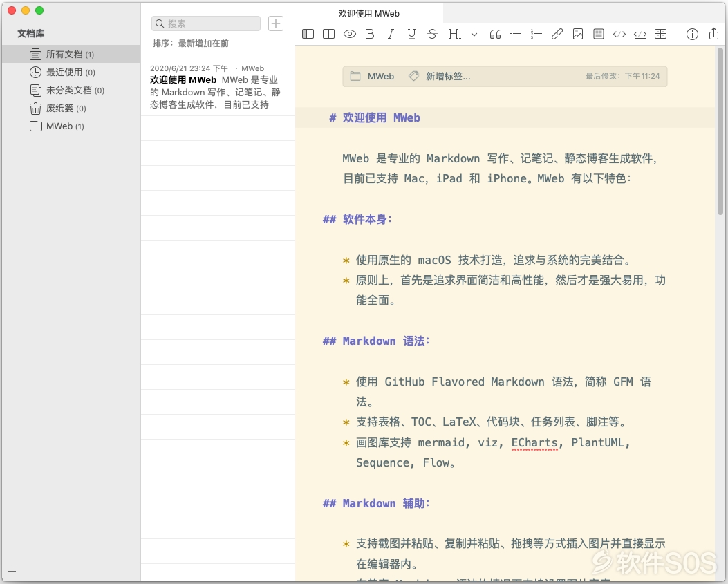Insert an unordered bullet list
The height and width of the screenshot is (584, 728).
[x=516, y=34]
